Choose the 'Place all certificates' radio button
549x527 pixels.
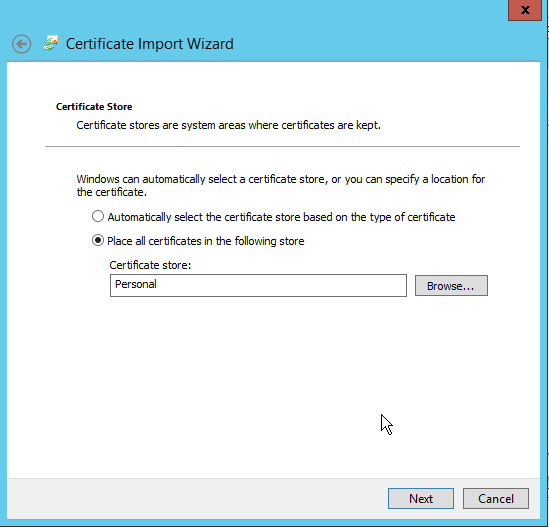[98, 241]
